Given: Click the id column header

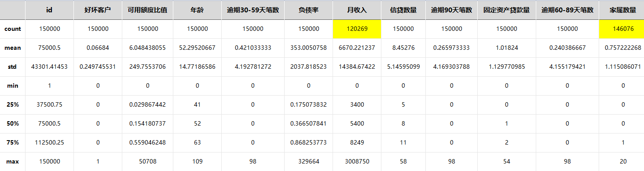Looking at the screenshot, I should coord(49,10).
